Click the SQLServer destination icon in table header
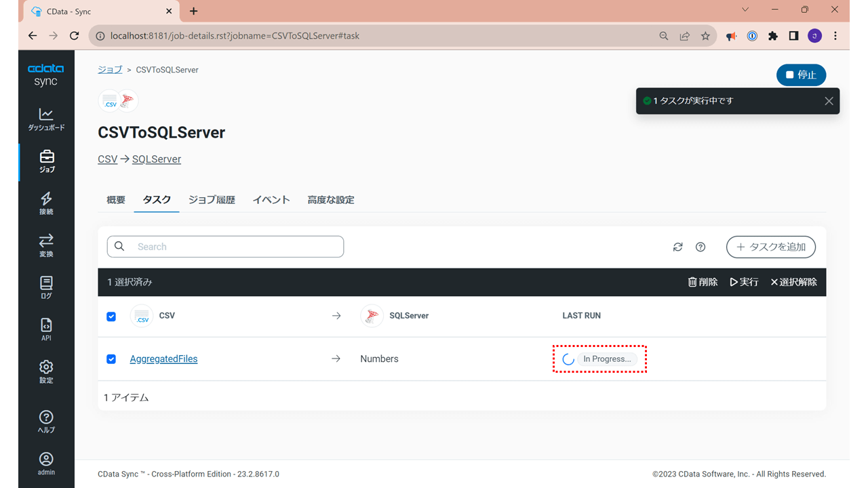Viewport: 868px width, 488px height. [x=372, y=316]
